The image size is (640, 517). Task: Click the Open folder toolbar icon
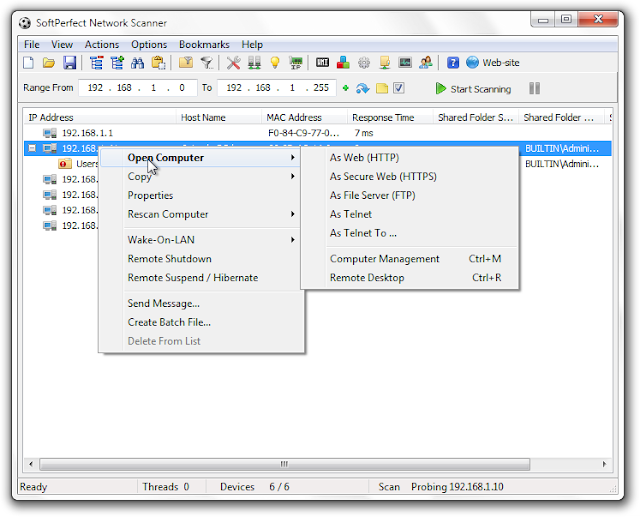(49, 63)
